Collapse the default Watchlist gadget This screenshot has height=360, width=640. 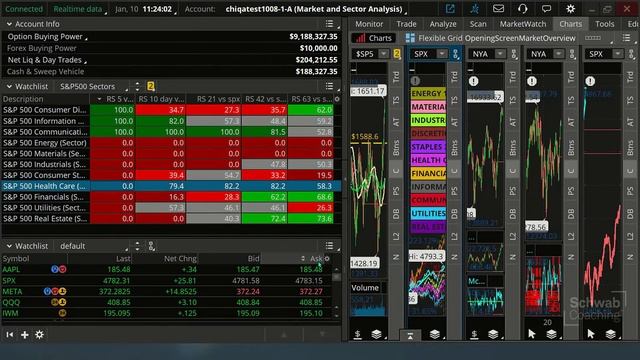[x=9, y=246]
